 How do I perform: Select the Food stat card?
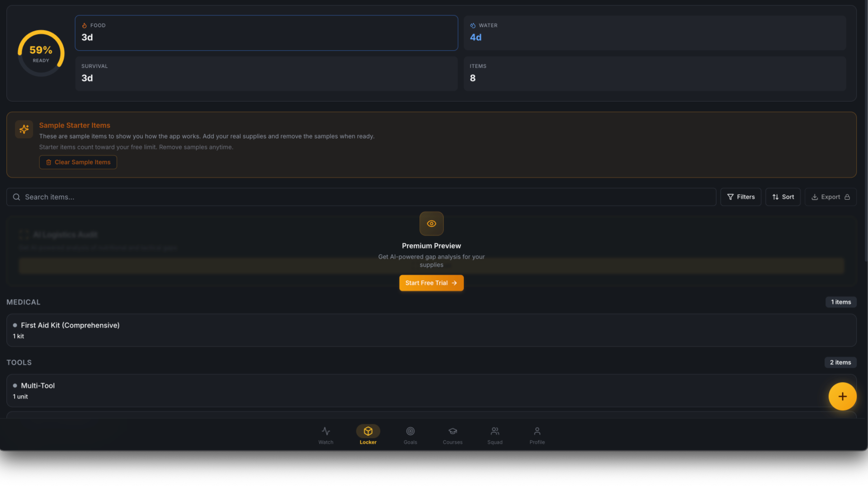click(x=266, y=33)
